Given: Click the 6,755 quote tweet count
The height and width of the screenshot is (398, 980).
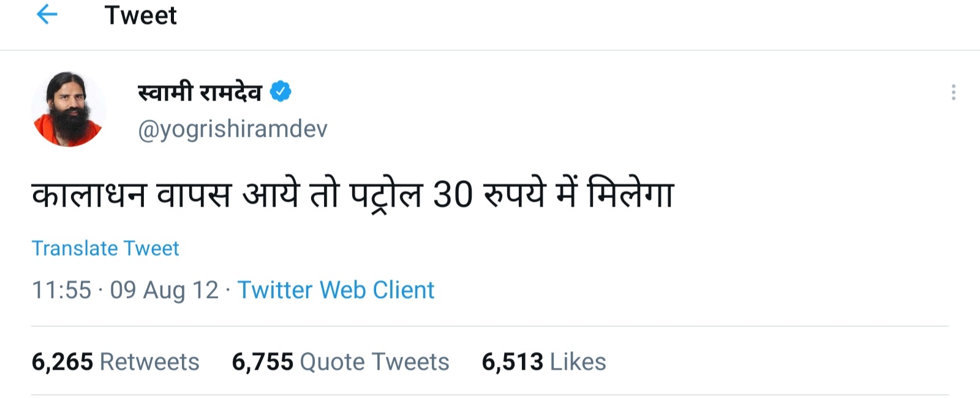Looking at the screenshot, I should [x=262, y=362].
